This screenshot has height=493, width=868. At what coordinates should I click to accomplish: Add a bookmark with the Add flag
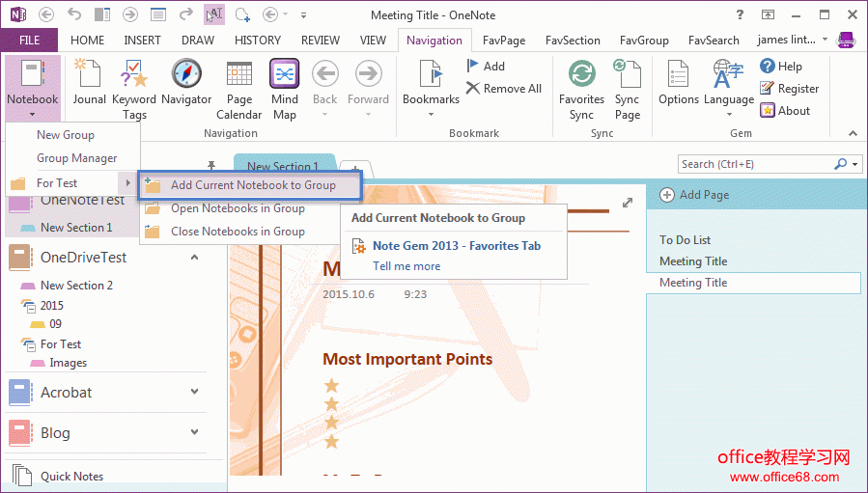[x=486, y=66]
